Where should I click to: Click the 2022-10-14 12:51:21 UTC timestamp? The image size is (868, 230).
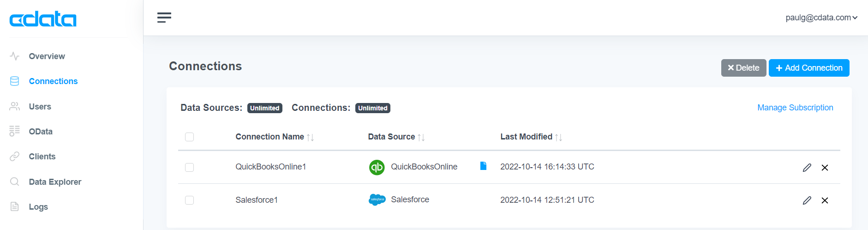(x=547, y=200)
